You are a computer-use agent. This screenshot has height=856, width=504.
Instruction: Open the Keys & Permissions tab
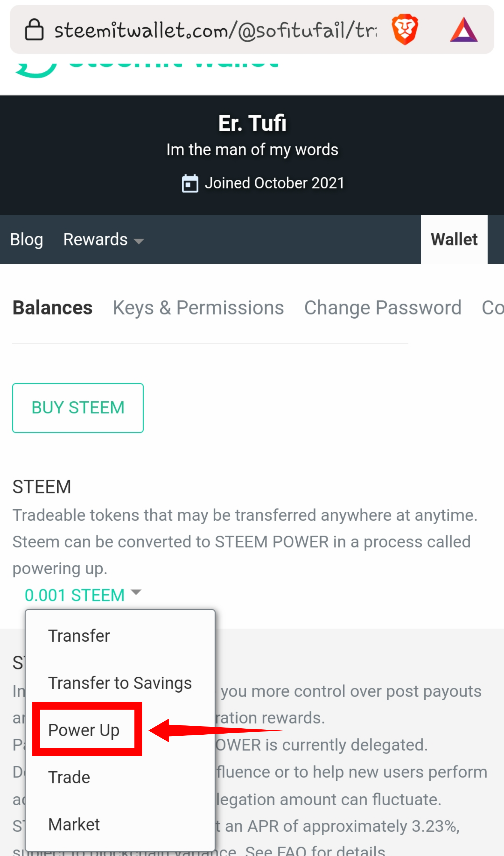[198, 308]
